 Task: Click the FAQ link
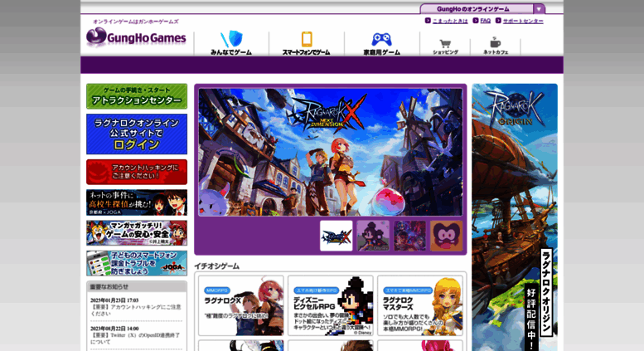[486, 21]
